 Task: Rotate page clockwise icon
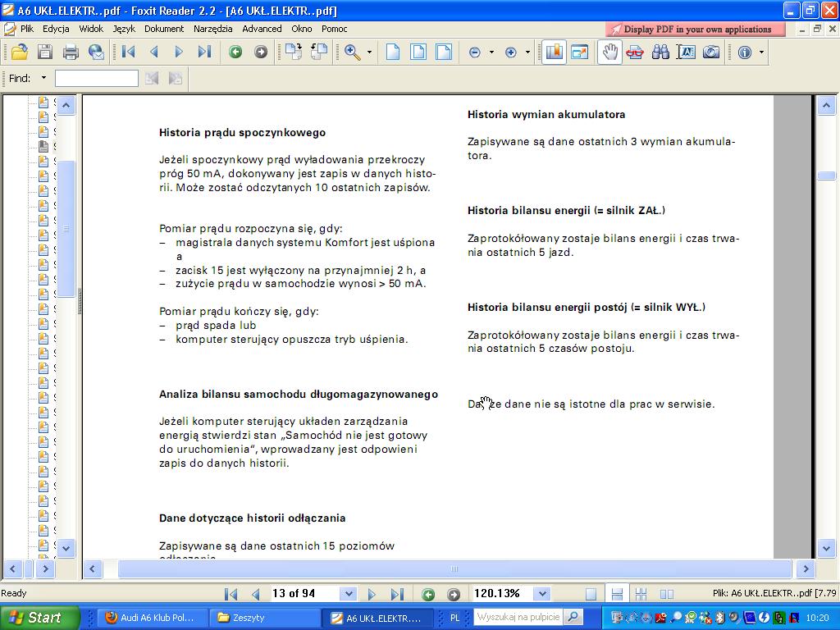[293, 52]
